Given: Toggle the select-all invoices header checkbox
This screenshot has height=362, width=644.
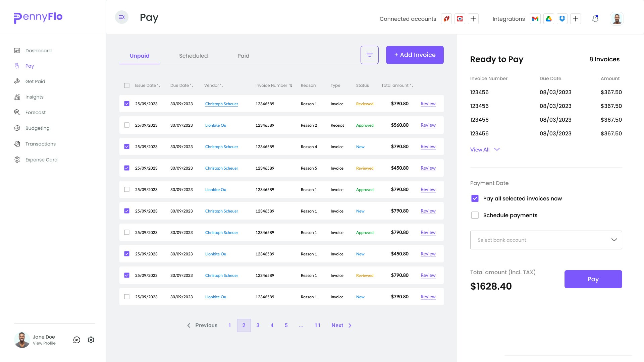Looking at the screenshot, I should 127,85.
